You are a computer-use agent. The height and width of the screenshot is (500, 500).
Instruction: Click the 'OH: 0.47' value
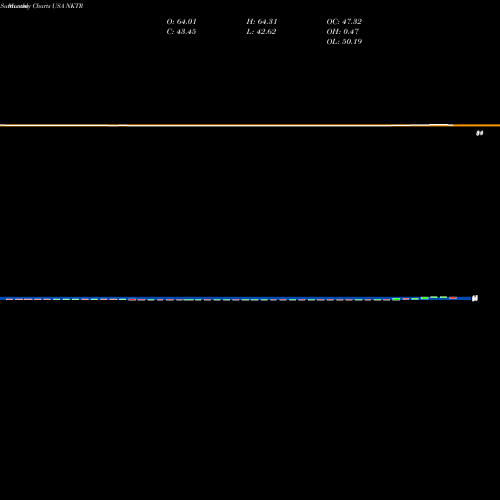pyautogui.click(x=343, y=32)
